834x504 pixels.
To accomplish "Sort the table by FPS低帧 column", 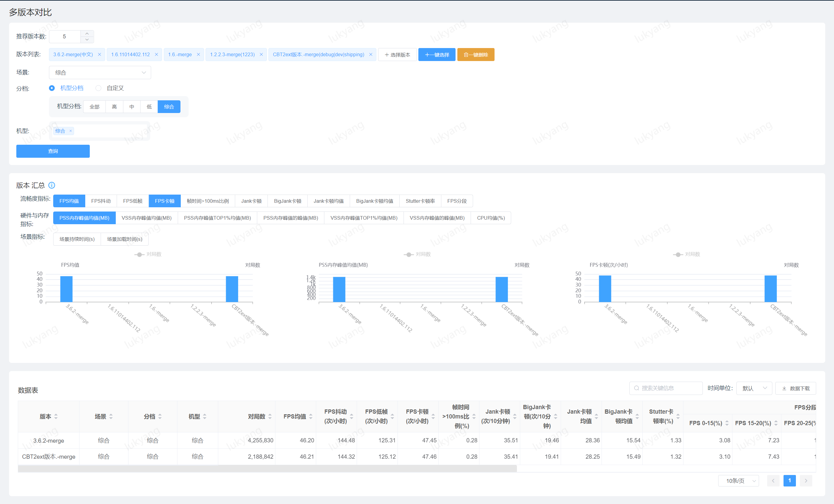I will [x=392, y=416].
